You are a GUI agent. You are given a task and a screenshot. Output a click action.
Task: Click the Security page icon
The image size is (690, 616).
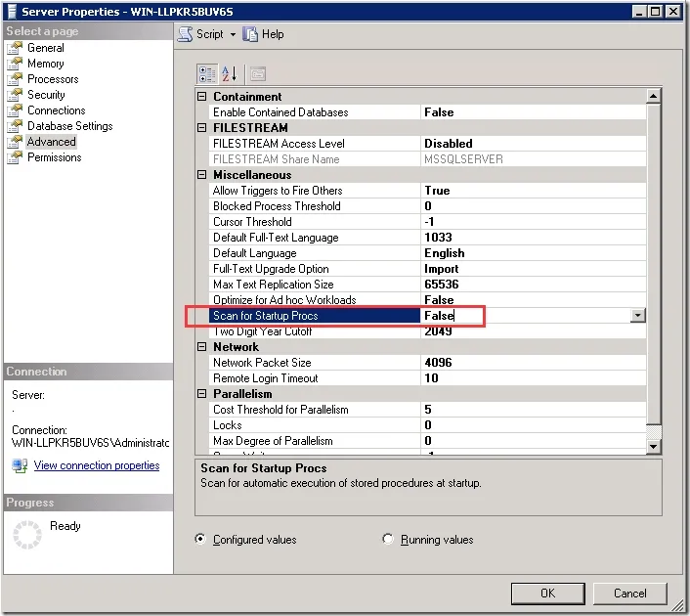pyautogui.click(x=15, y=95)
